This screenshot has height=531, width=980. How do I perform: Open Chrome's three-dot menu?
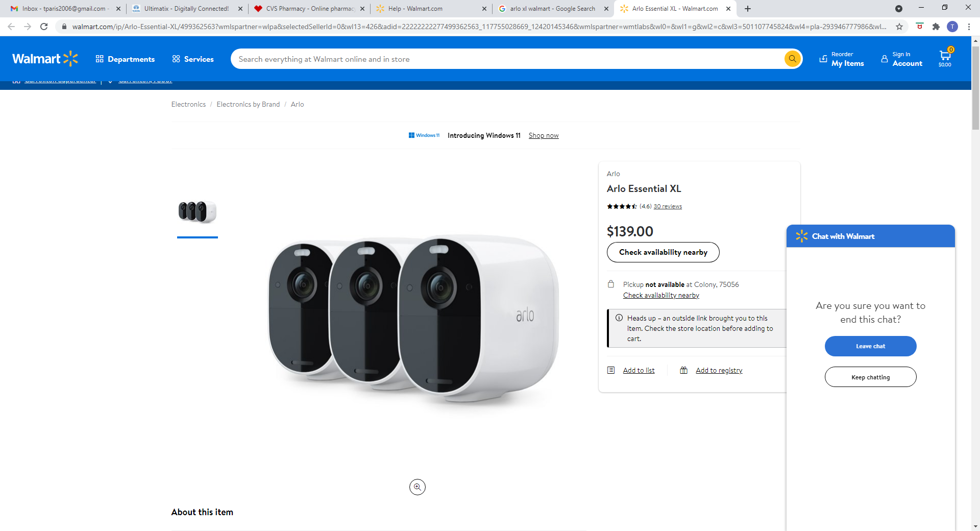[x=969, y=27]
